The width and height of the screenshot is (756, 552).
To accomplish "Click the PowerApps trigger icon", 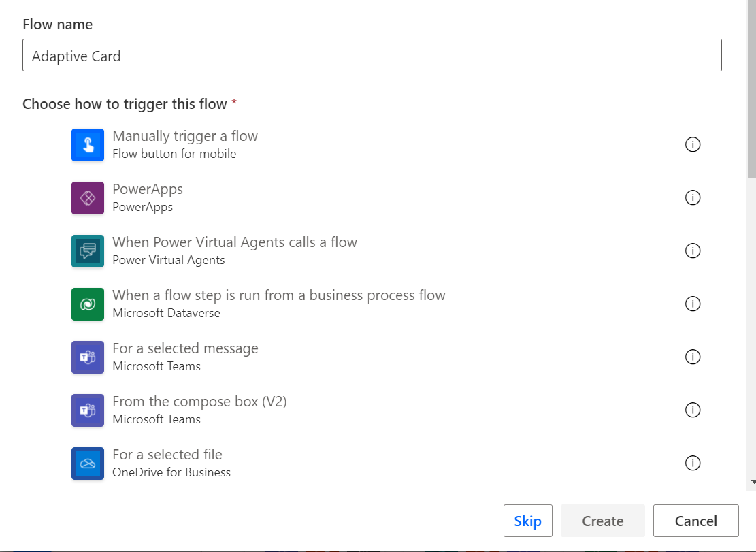I will (x=88, y=198).
